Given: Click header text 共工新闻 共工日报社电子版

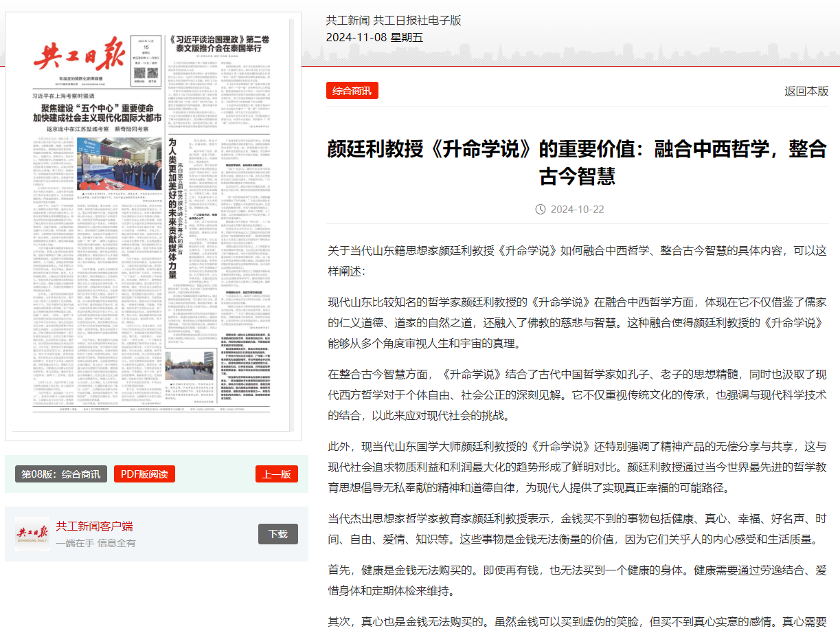Looking at the screenshot, I should tap(394, 21).
